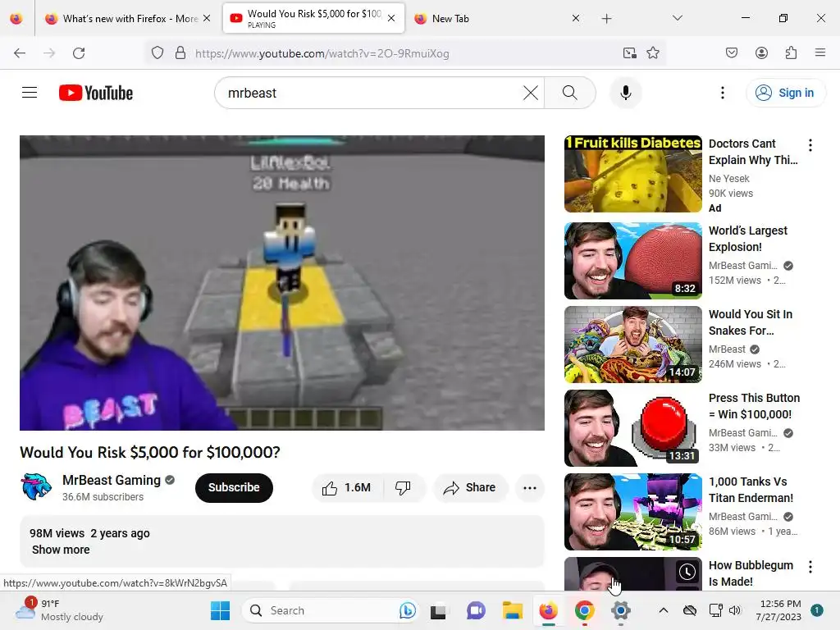Open YouTube settings three-dot menu
840x630 pixels.
[x=722, y=93]
